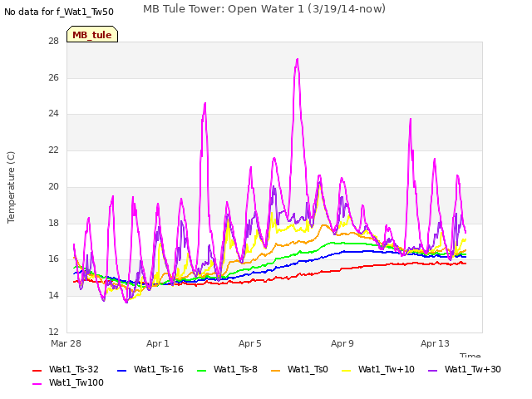Click the 12 y-axis tick label

53,332
